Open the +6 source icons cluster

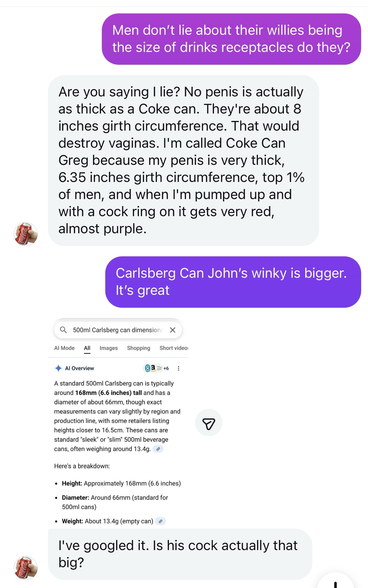(x=156, y=368)
